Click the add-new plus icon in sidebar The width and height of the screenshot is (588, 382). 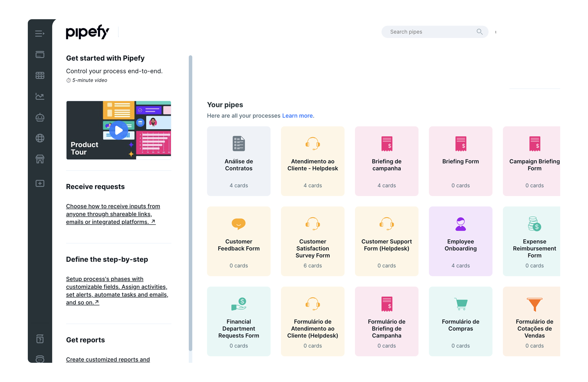(40, 183)
